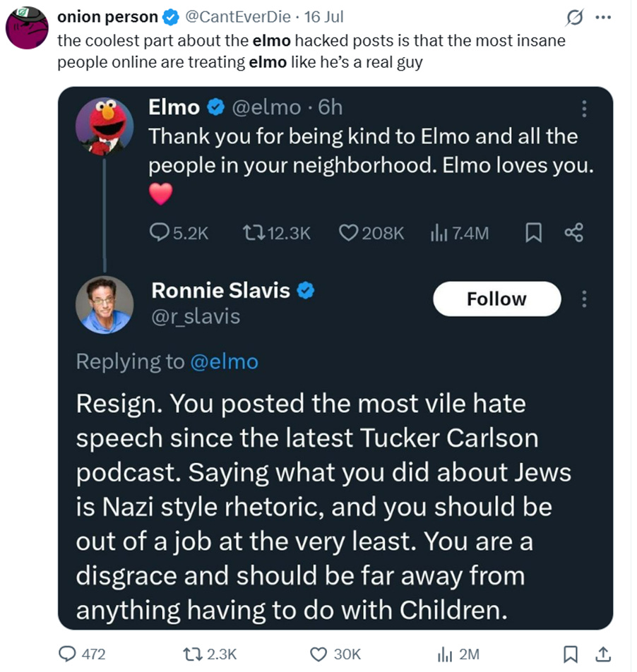637x672 pixels.
Task: Toggle follow for Ronnie Slavis
Action: pos(496,299)
